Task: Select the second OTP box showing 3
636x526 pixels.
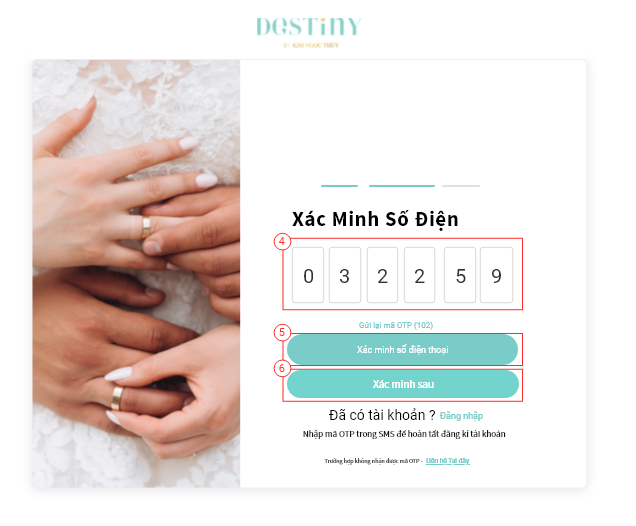Action: click(345, 275)
